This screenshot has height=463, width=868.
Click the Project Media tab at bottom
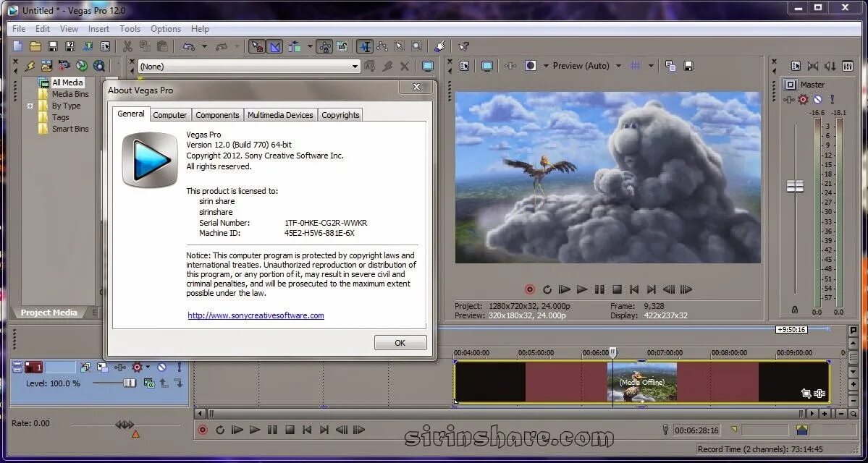49,313
